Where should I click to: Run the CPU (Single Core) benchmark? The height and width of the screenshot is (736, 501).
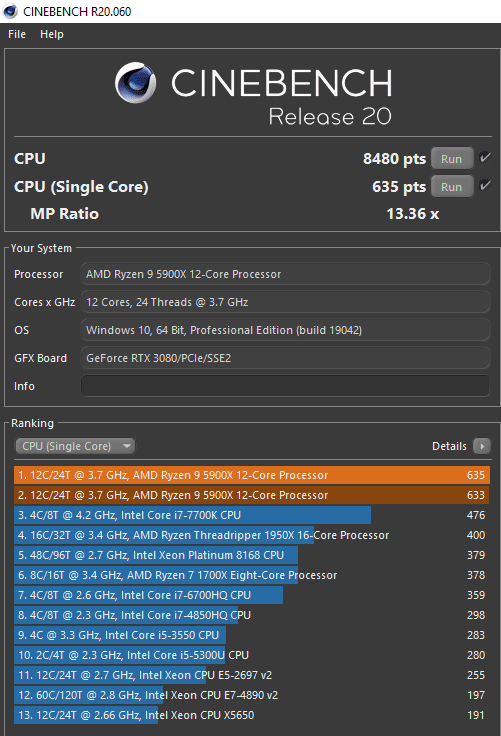pyautogui.click(x=452, y=187)
